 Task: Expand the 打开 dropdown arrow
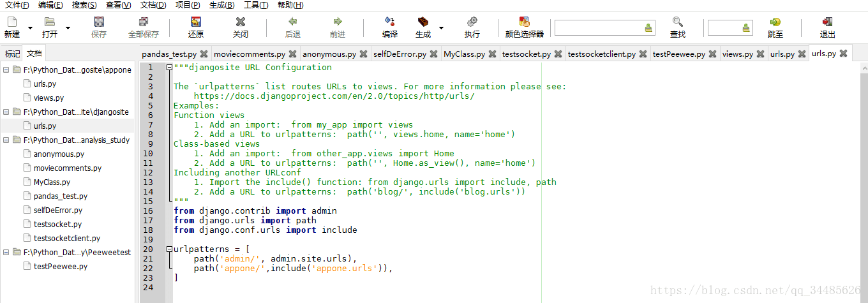pyautogui.click(x=66, y=29)
